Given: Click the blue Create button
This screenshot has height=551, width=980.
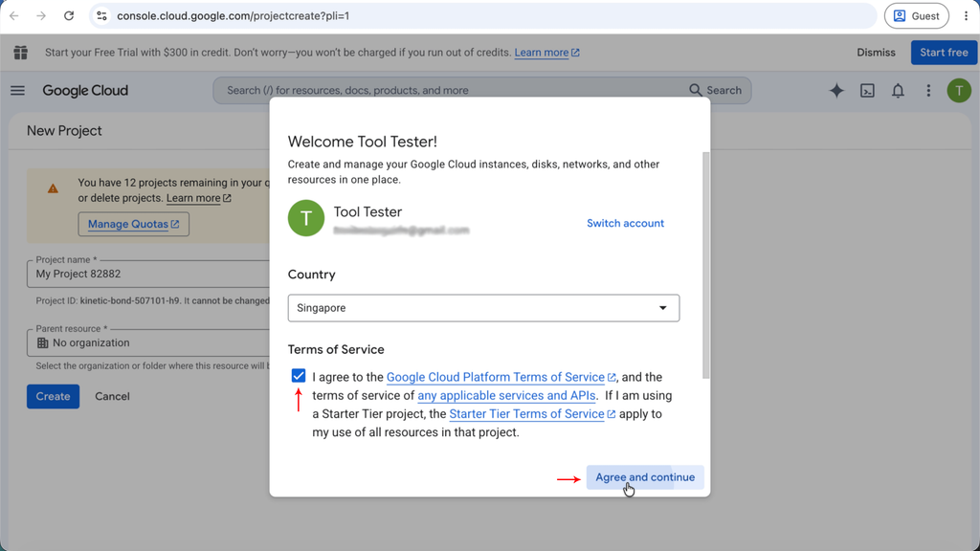Looking at the screenshot, I should pos(54,396).
